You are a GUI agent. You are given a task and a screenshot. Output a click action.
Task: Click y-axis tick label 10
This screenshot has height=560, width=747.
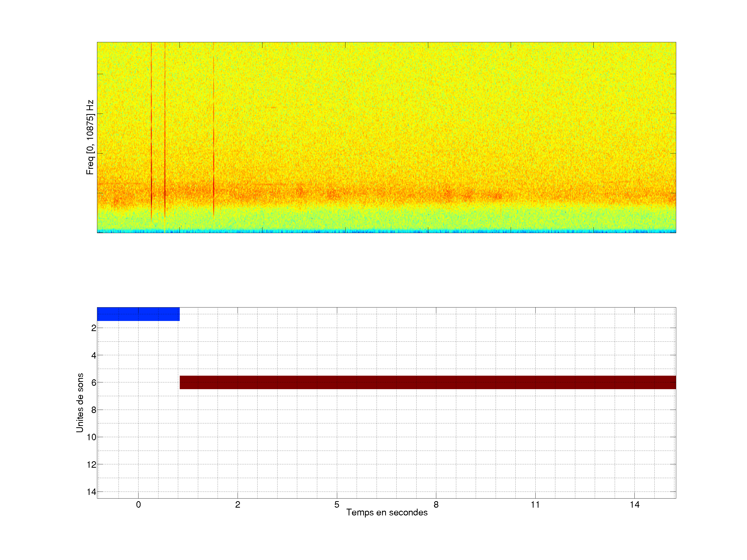pos(91,437)
